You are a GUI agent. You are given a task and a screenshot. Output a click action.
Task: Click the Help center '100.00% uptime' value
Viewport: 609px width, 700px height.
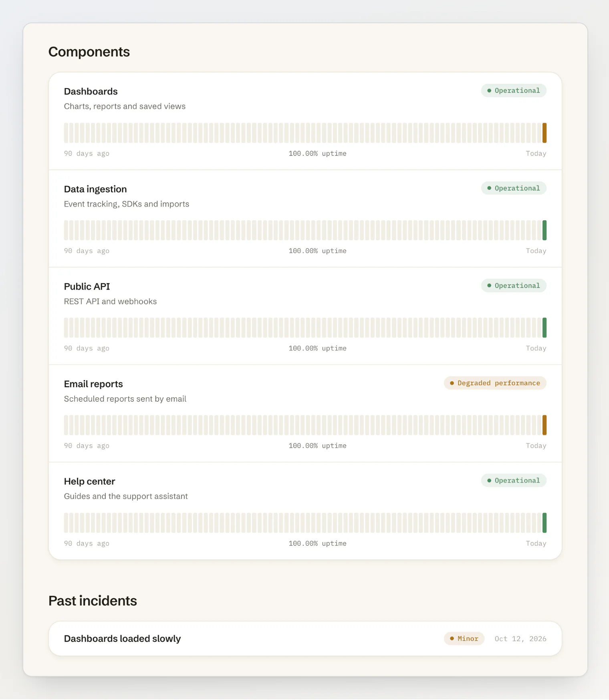tap(318, 543)
